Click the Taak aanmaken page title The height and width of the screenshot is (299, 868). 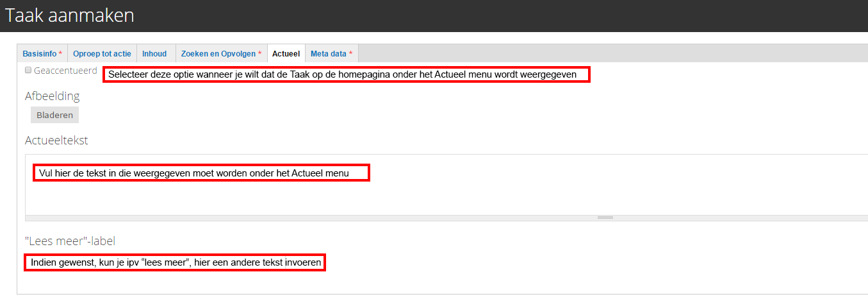pos(70,15)
